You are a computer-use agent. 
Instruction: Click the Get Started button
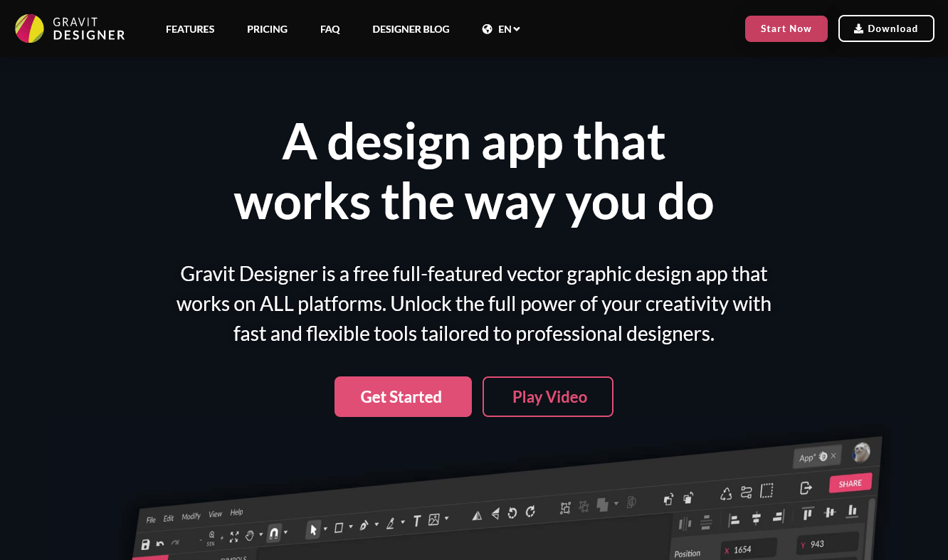(x=403, y=396)
